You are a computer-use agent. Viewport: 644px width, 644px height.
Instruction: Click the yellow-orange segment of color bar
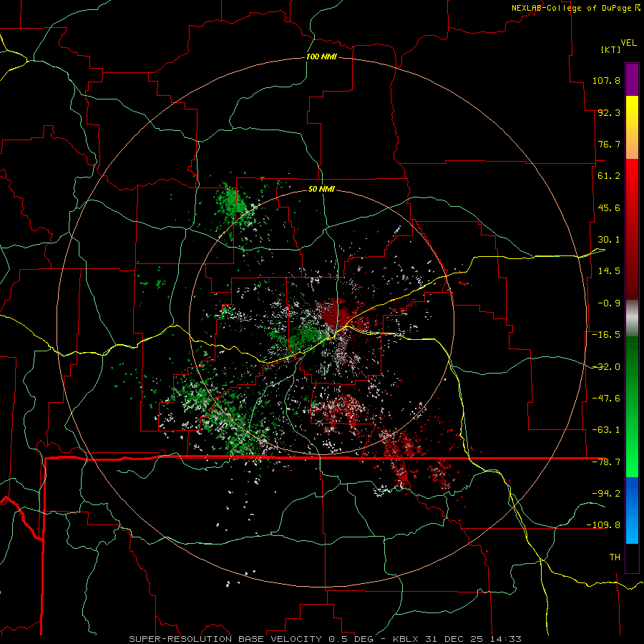coord(632,127)
